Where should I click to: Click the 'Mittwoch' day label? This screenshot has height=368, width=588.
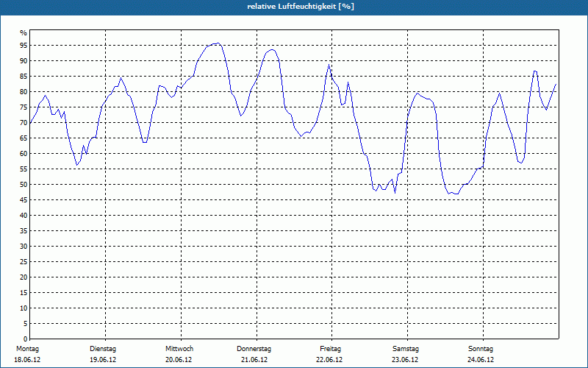[179, 349]
